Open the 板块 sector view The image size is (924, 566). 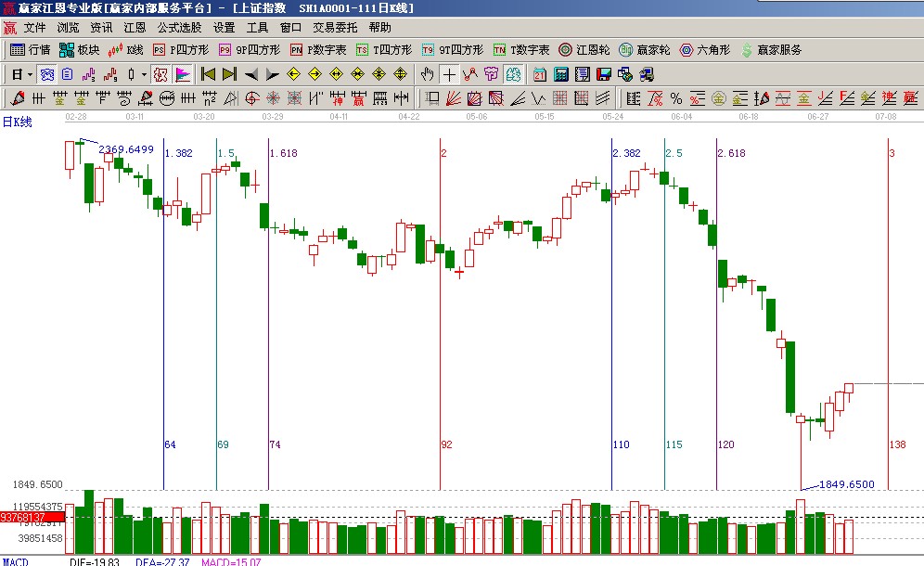pyautogui.click(x=80, y=50)
